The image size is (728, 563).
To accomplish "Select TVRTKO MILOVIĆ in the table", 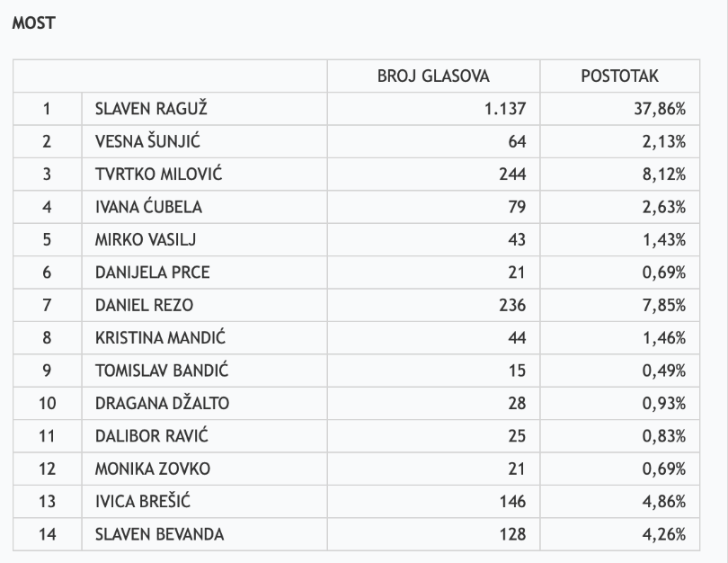I will (158, 174).
